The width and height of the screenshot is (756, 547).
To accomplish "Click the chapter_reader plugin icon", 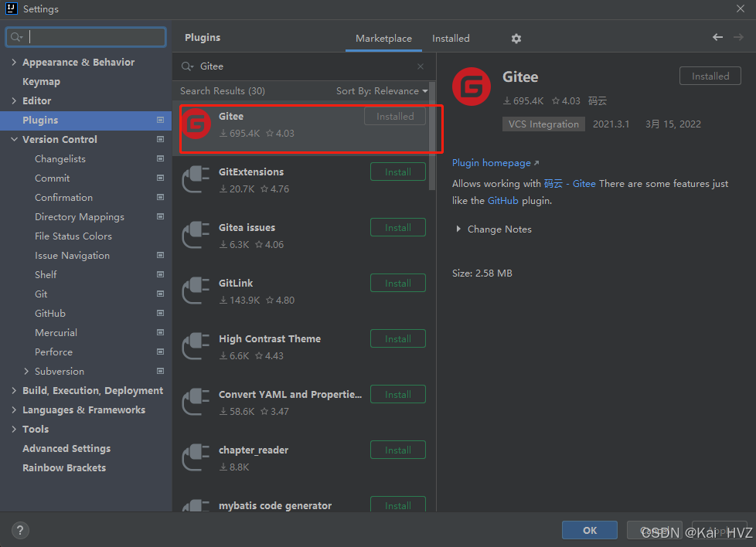I will (196, 457).
